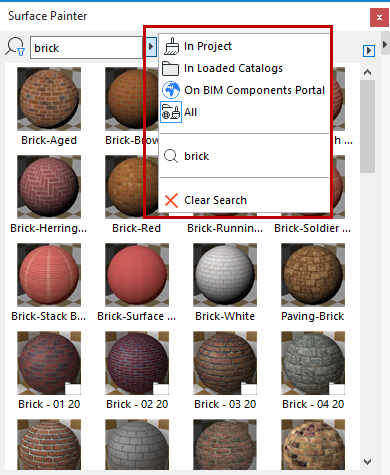Expand the gray side arrow flyout
Screen dimensions: 390x475
pyautogui.click(x=385, y=44)
